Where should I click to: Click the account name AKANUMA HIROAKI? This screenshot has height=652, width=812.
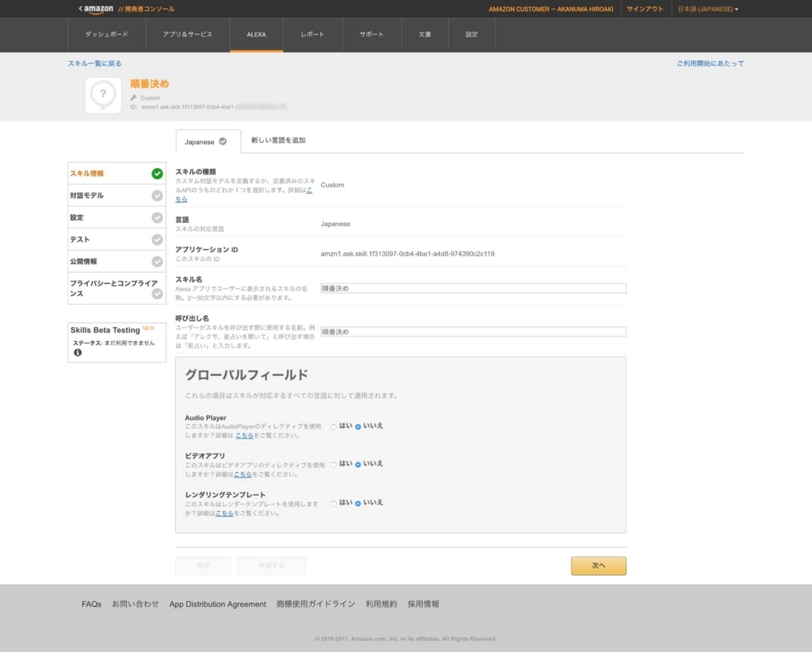(585, 10)
